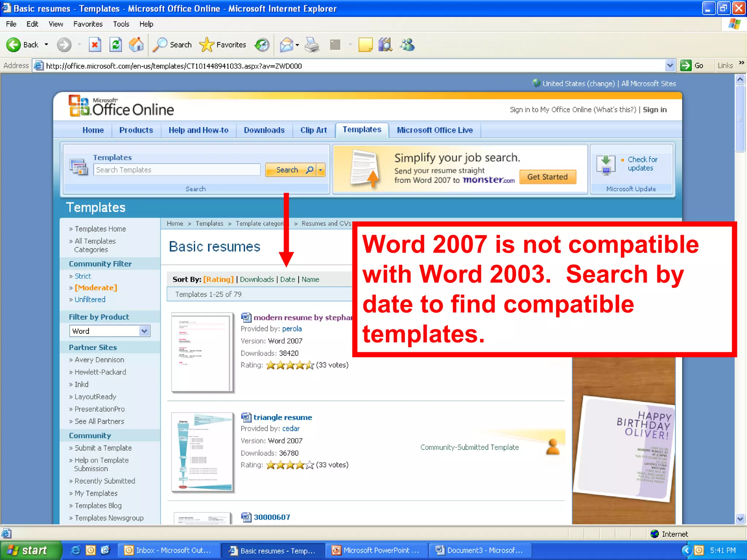Go to the Products tab
747x560 pixels.
click(x=136, y=130)
